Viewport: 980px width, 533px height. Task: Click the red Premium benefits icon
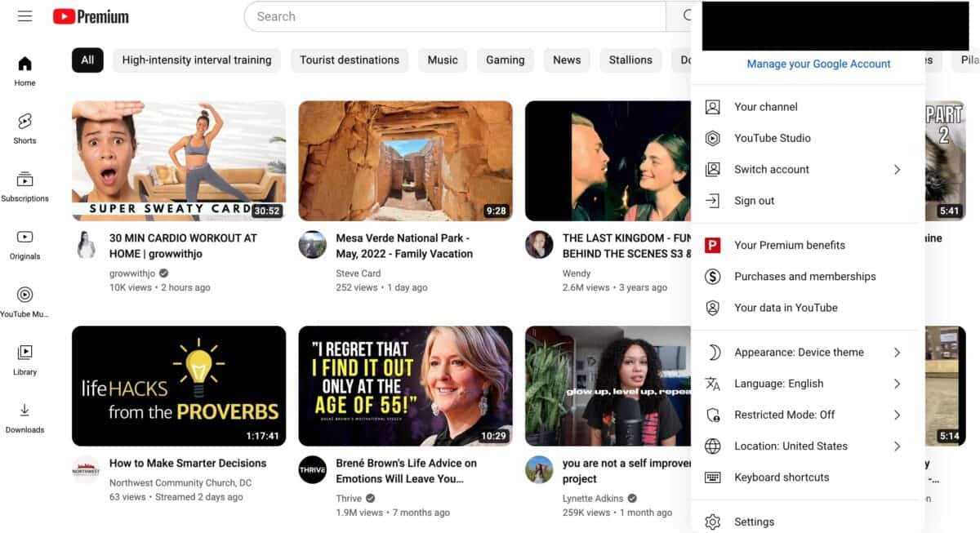[713, 245]
